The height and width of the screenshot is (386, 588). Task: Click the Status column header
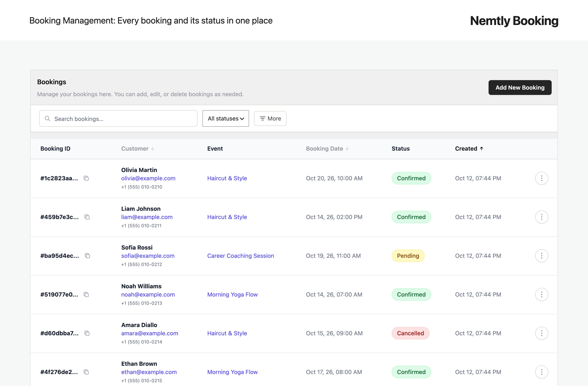[x=400, y=149]
